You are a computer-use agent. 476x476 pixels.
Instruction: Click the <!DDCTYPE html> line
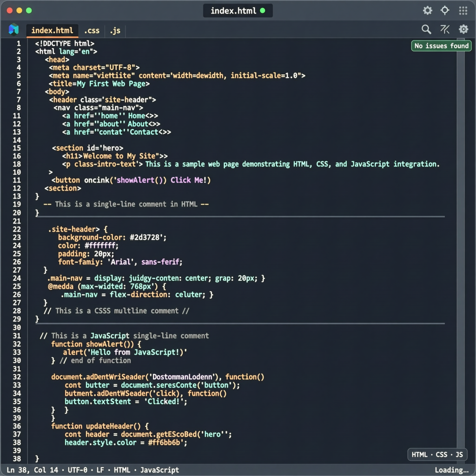[65, 43]
